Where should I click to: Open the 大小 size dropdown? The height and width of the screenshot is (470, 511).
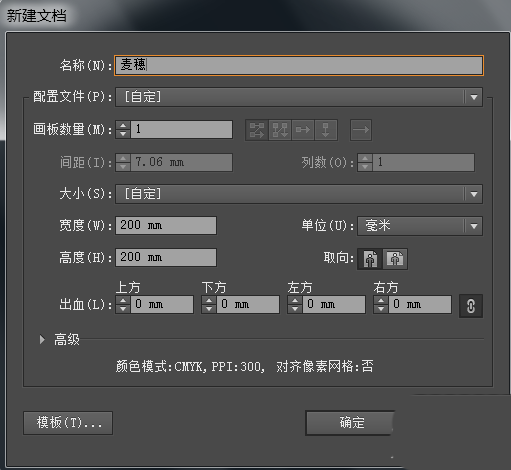pyautogui.click(x=299, y=194)
